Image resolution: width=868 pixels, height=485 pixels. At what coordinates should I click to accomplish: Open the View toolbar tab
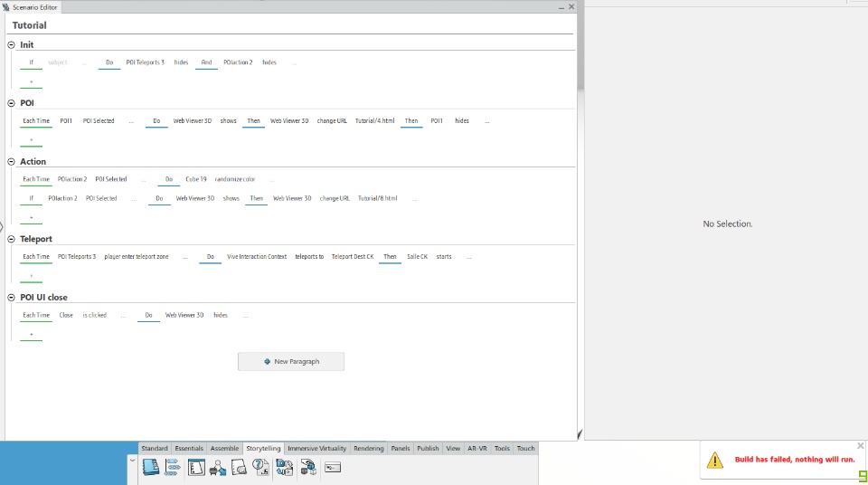(x=453, y=449)
